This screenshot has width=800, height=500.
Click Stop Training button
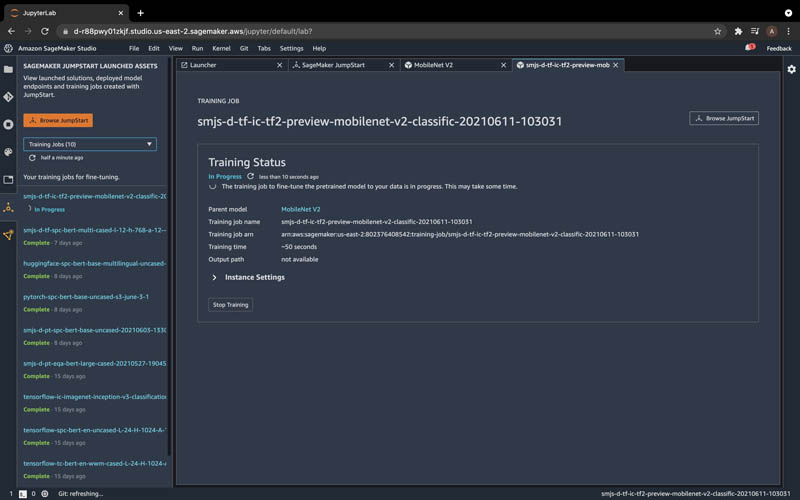[x=231, y=305]
